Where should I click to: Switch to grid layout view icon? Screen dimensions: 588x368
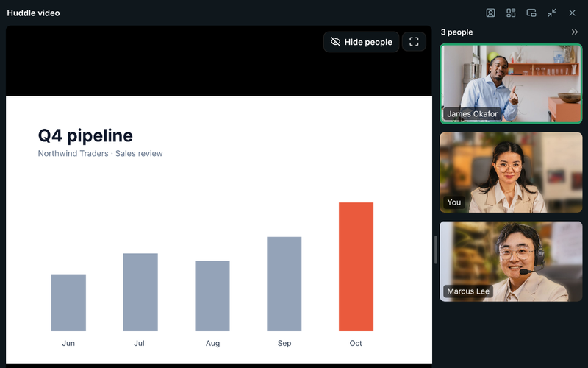click(x=511, y=13)
